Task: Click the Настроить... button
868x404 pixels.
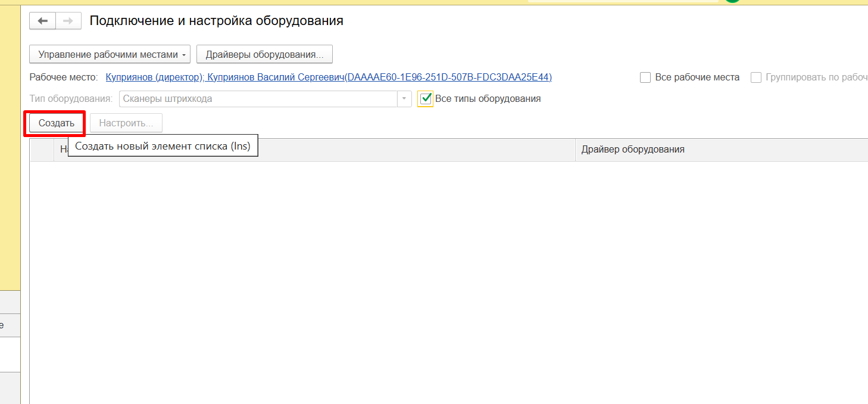Action: [126, 123]
